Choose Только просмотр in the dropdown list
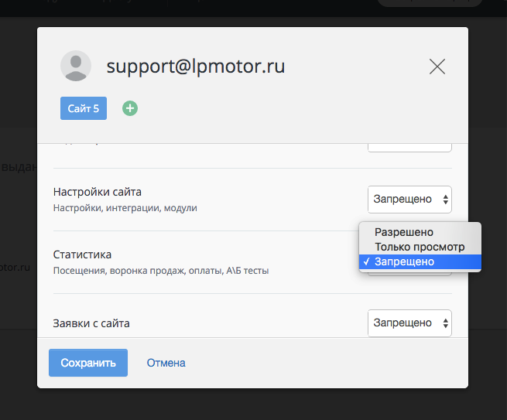507x420 pixels. [420, 247]
